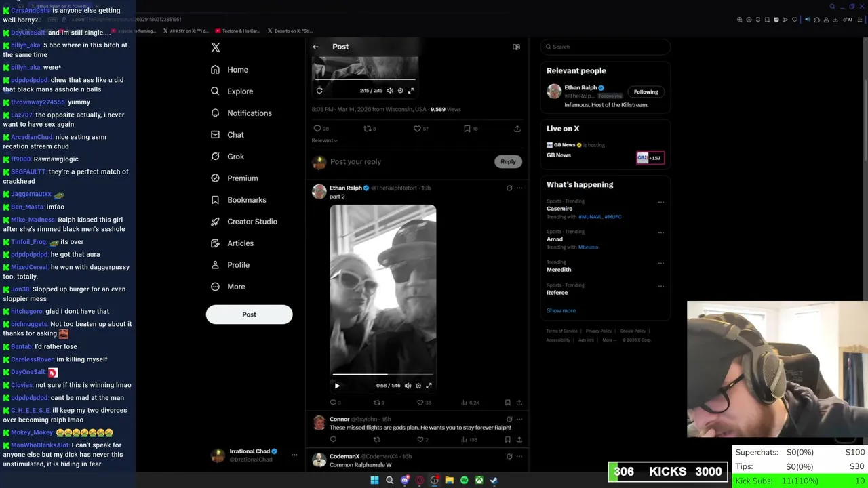Click the Following button for Ethan Ralph
Screen dimensions: 868x488
pyautogui.click(x=646, y=92)
